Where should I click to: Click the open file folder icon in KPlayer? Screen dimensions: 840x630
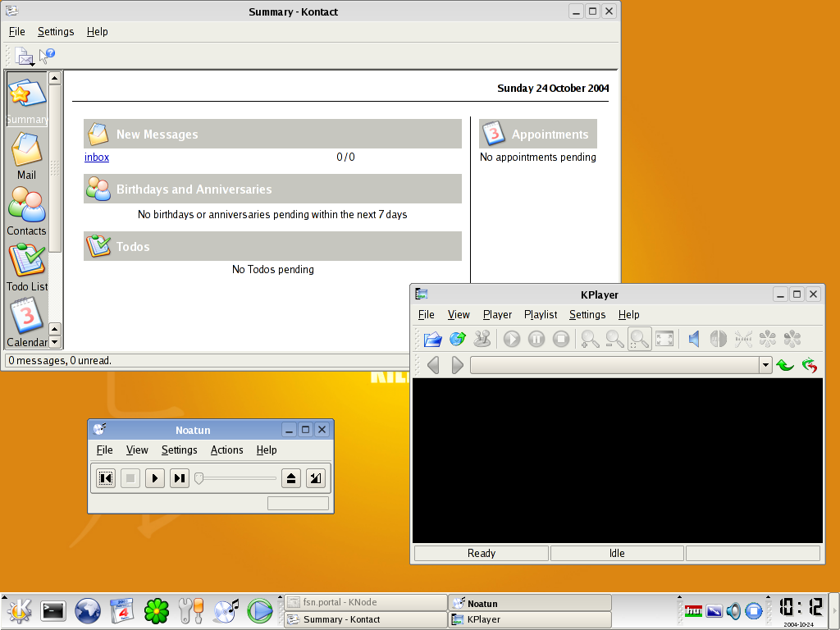pyautogui.click(x=432, y=339)
